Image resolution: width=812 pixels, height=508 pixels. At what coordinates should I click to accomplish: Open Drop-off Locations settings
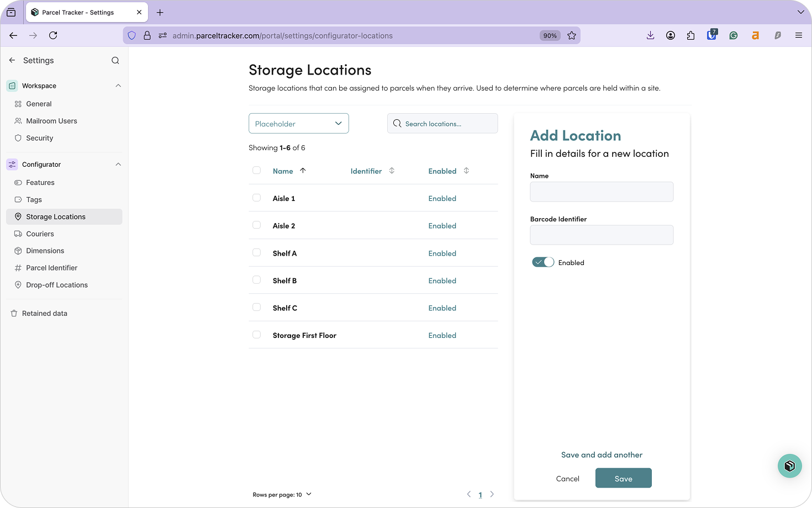[x=56, y=284]
